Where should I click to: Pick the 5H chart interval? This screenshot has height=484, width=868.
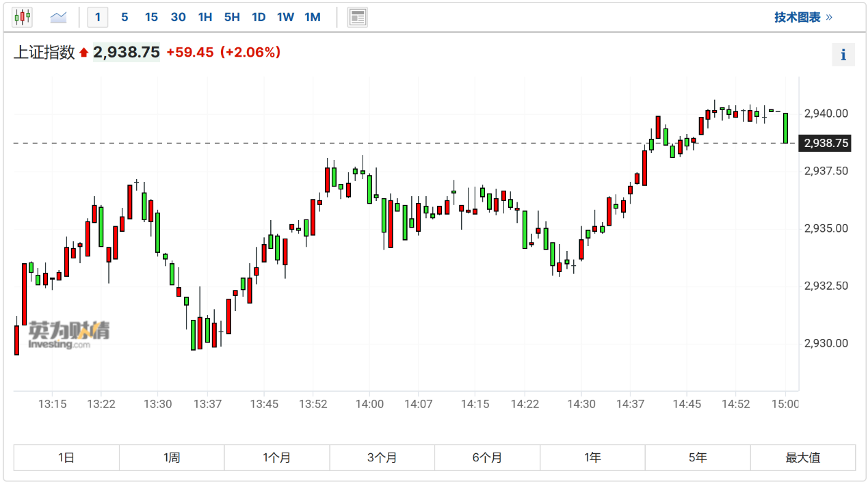click(x=232, y=17)
